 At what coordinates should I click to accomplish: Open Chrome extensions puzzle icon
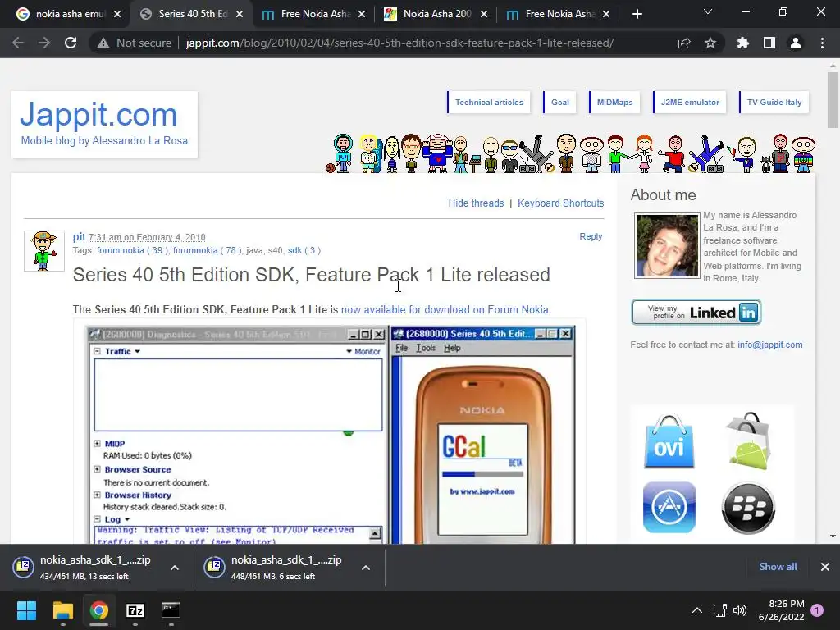point(743,43)
